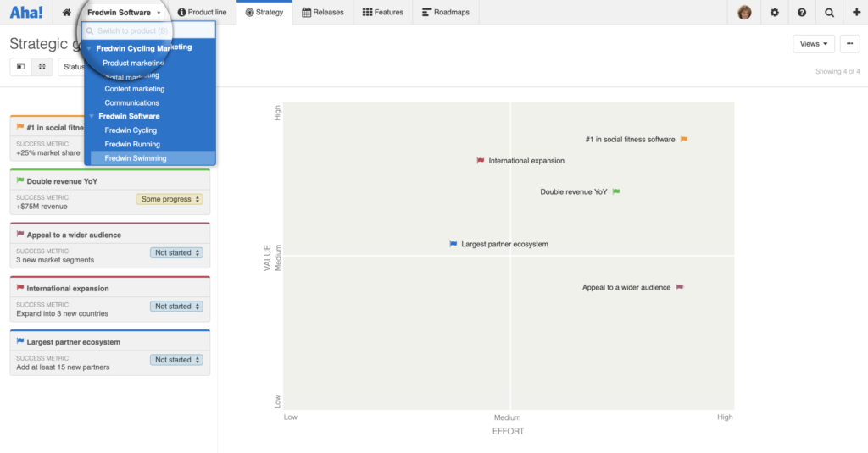Open the Some progress status dropdown
The height and width of the screenshot is (453, 868).
(x=170, y=199)
